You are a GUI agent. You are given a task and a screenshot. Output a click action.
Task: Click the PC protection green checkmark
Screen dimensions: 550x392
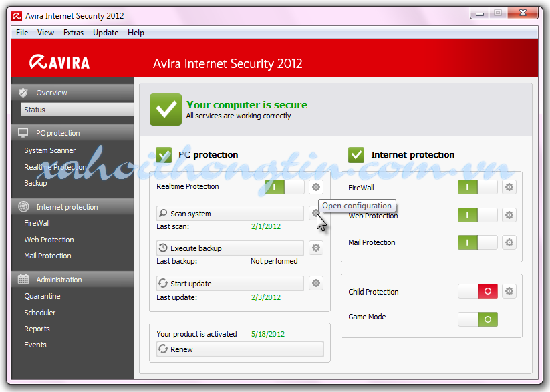[x=164, y=155]
